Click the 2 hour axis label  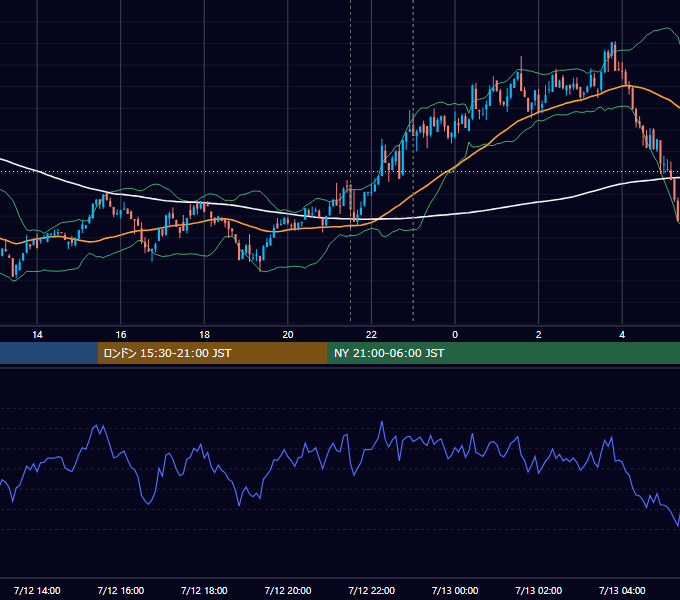point(539,335)
